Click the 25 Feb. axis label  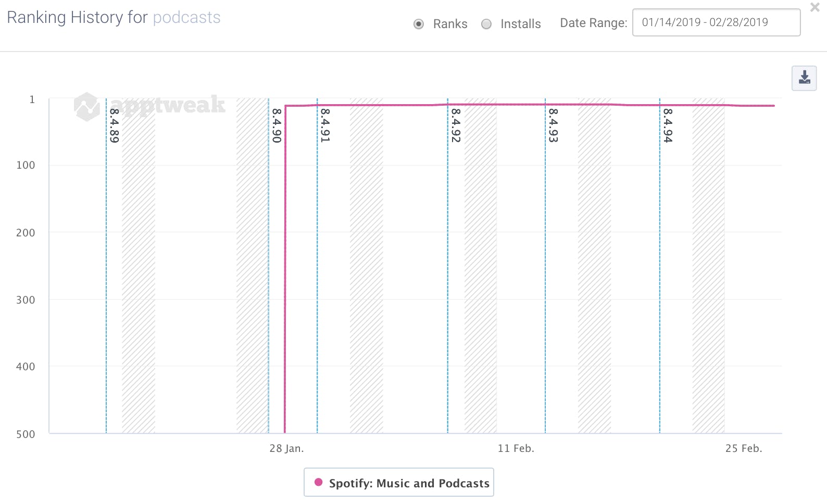[x=744, y=448]
